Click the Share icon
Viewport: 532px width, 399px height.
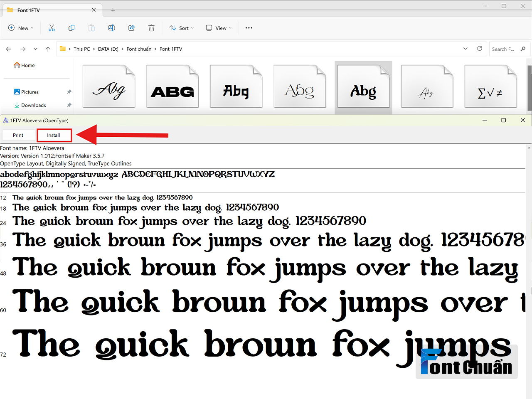click(131, 28)
